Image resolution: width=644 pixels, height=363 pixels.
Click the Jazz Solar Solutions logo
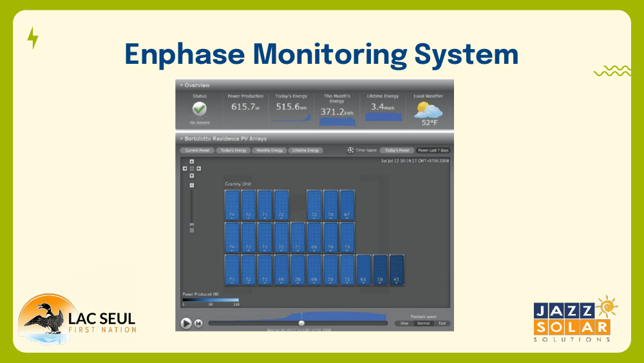(x=575, y=319)
